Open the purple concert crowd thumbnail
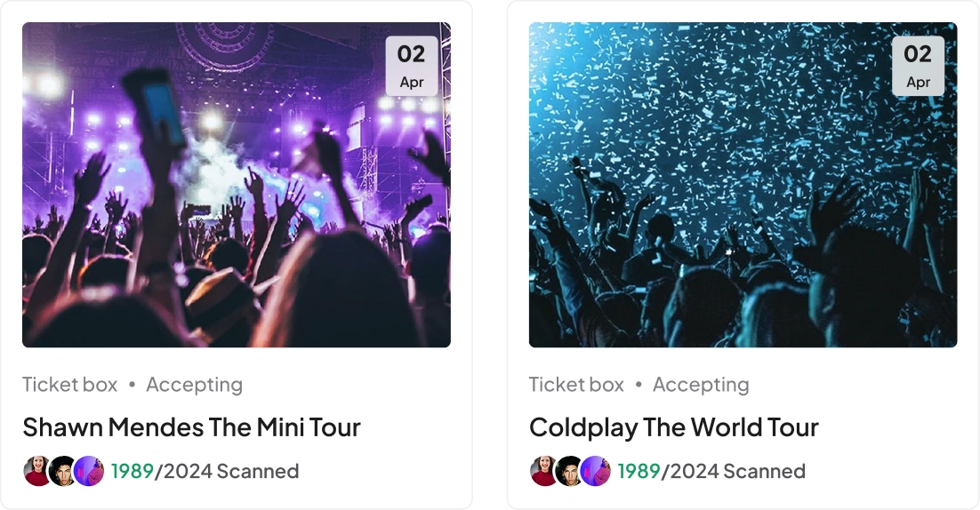 pyautogui.click(x=237, y=185)
